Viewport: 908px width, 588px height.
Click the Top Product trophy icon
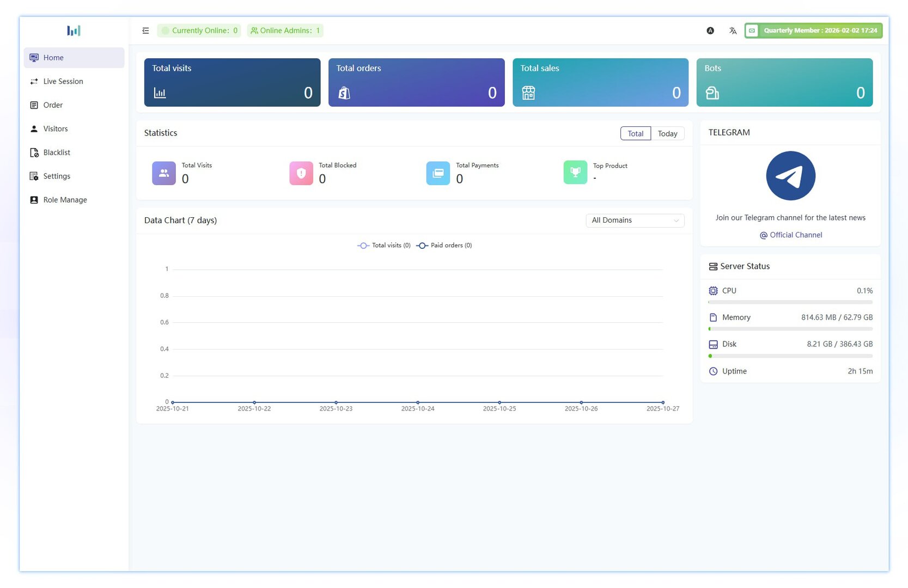pyautogui.click(x=575, y=173)
